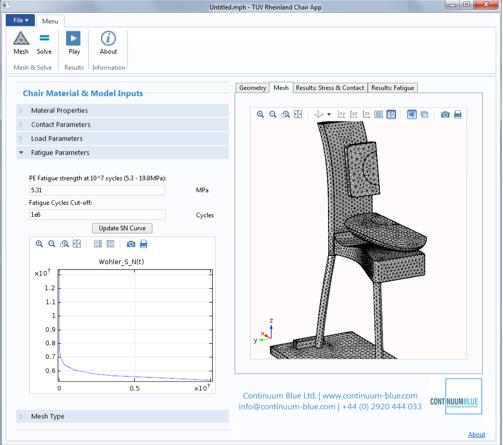Open the File menu dropdown

[x=20, y=20]
